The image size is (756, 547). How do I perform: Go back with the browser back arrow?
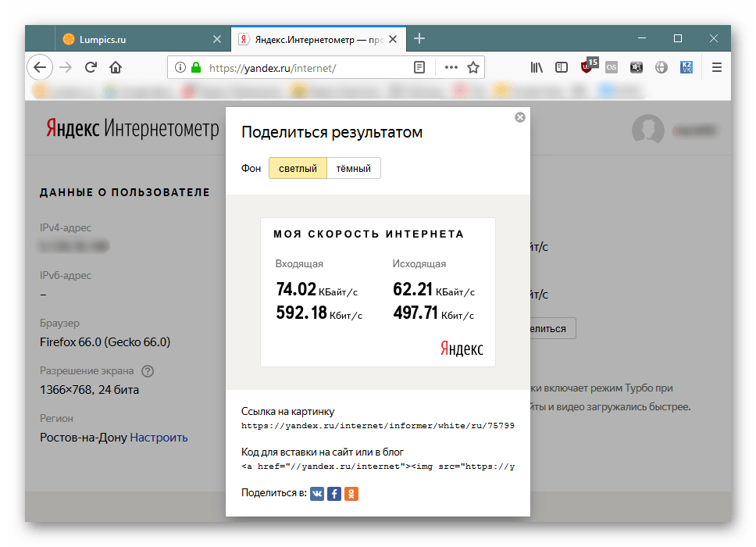40,67
